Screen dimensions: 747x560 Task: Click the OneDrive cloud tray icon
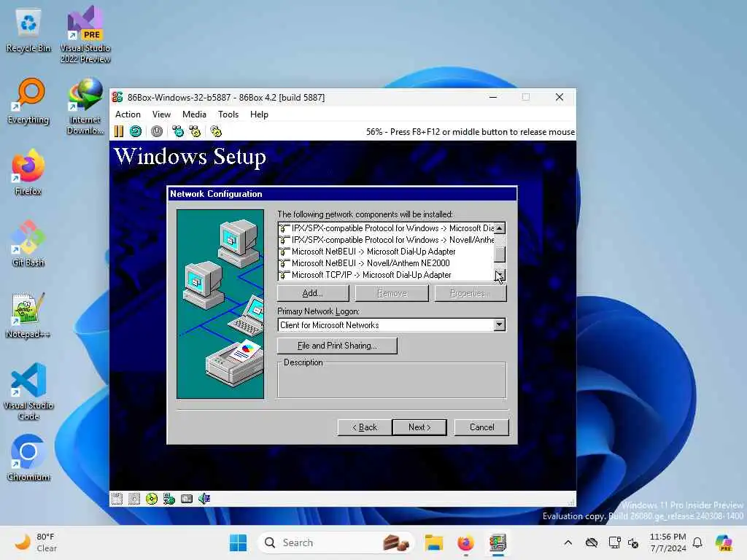[x=592, y=542]
